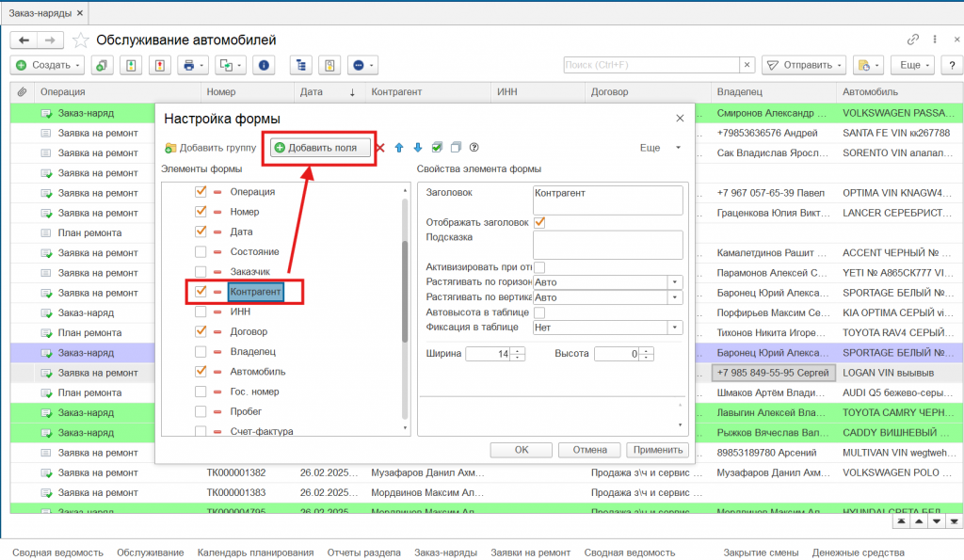Click the blue info icon in the main toolbar
The width and height of the screenshot is (964, 560).
[x=264, y=65]
